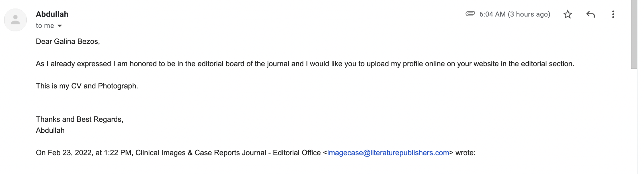Screen dimensions: 644x174
Task: Open the imagecase@literaturepublishers.com email link
Action: tap(388, 153)
